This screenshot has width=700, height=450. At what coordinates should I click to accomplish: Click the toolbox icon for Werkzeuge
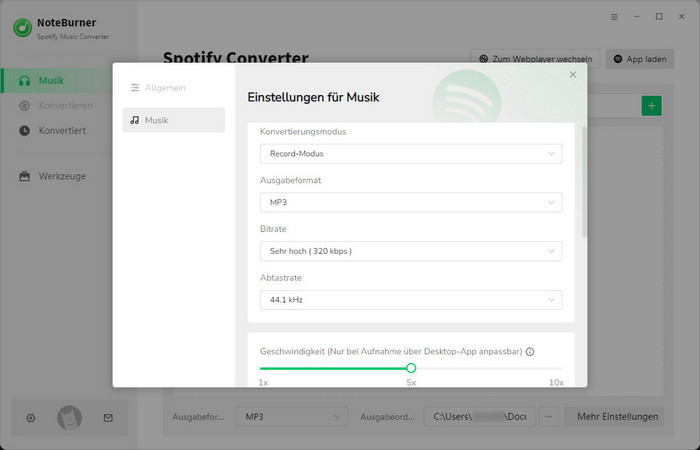click(x=25, y=176)
